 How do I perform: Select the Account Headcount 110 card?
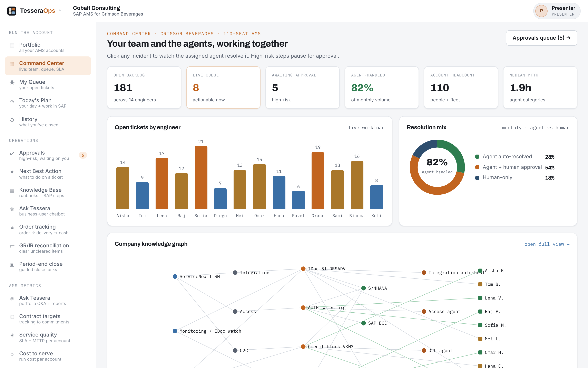click(461, 88)
